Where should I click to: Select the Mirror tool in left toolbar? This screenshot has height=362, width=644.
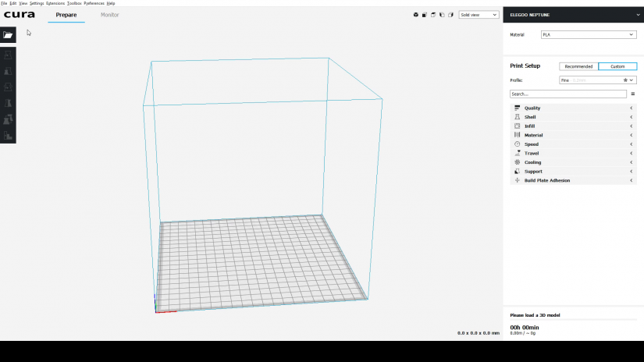(x=8, y=103)
